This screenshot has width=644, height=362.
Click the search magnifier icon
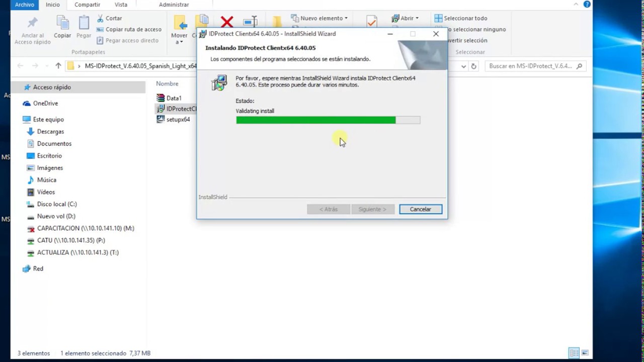pos(579,66)
